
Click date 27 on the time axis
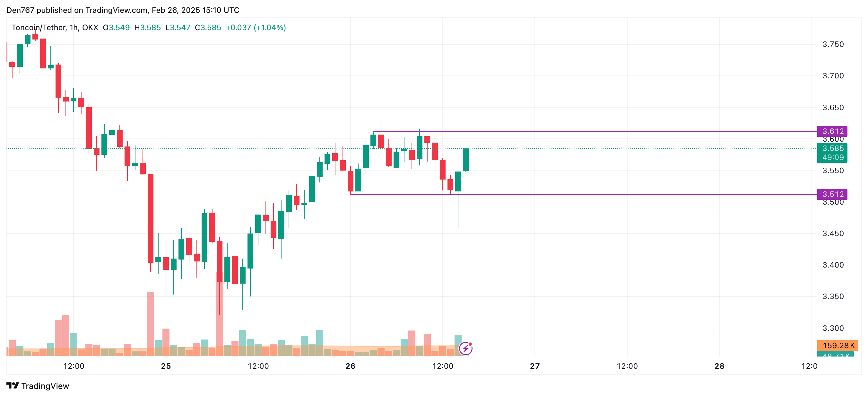(x=535, y=366)
